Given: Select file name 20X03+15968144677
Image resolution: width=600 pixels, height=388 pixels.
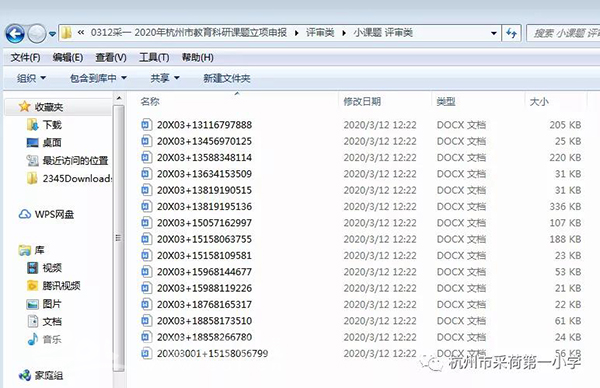Looking at the screenshot, I should click(204, 272).
